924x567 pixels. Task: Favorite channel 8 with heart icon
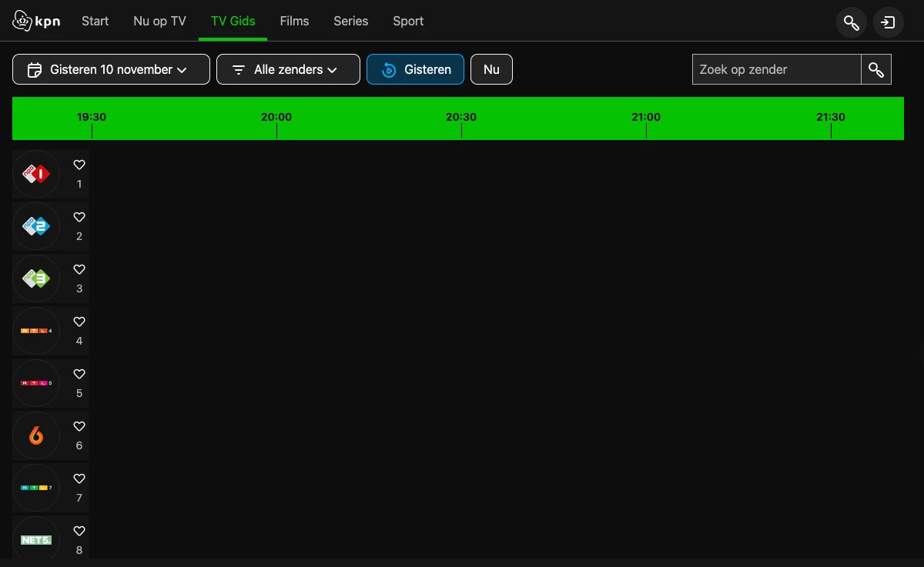[79, 531]
